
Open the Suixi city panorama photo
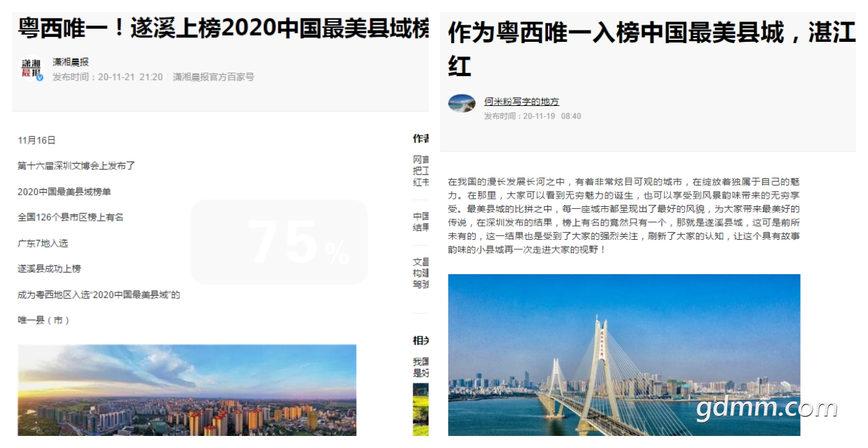(187, 390)
